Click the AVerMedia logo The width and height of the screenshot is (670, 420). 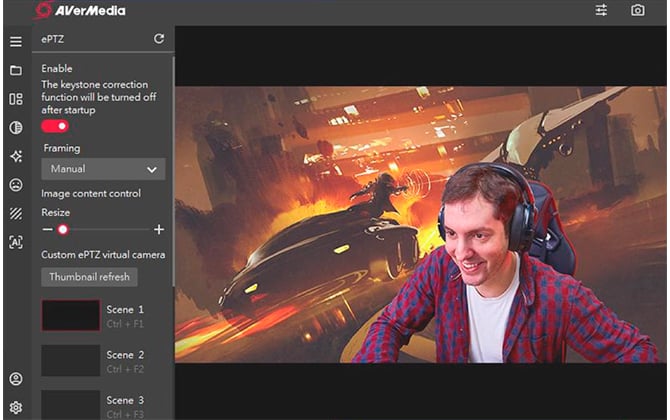pyautogui.click(x=80, y=10)
